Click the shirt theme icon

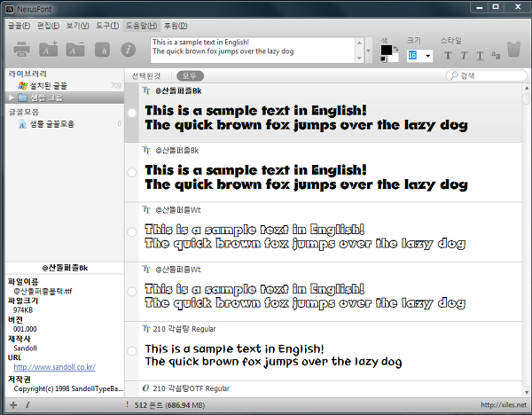(x=513, y=50)
